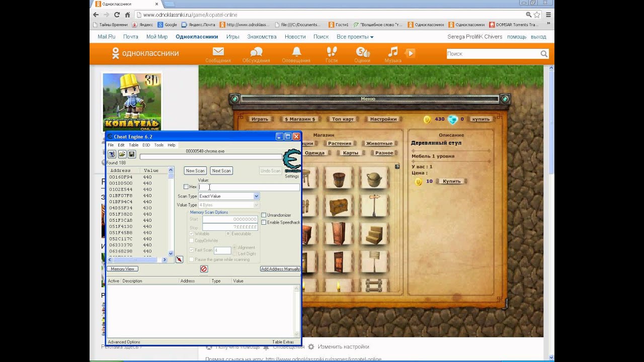The width and height of the screenshot is (644, 362).
Task: Select the Alignment radio button
Action: click(x=234, y=247)
